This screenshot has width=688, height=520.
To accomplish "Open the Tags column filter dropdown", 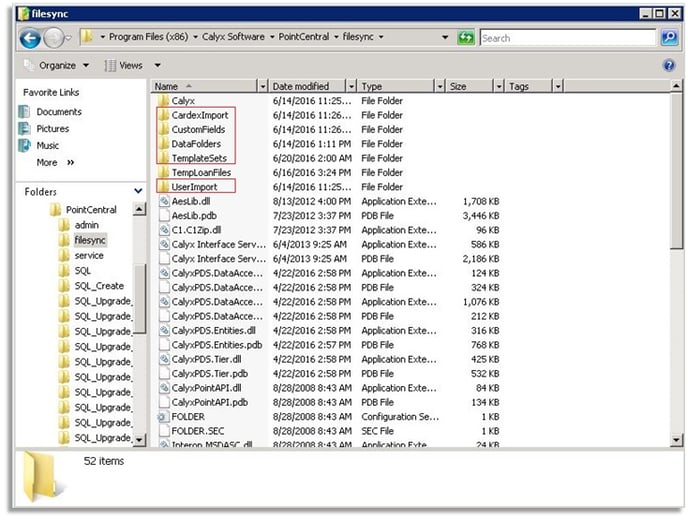I will tap(558, 86).
